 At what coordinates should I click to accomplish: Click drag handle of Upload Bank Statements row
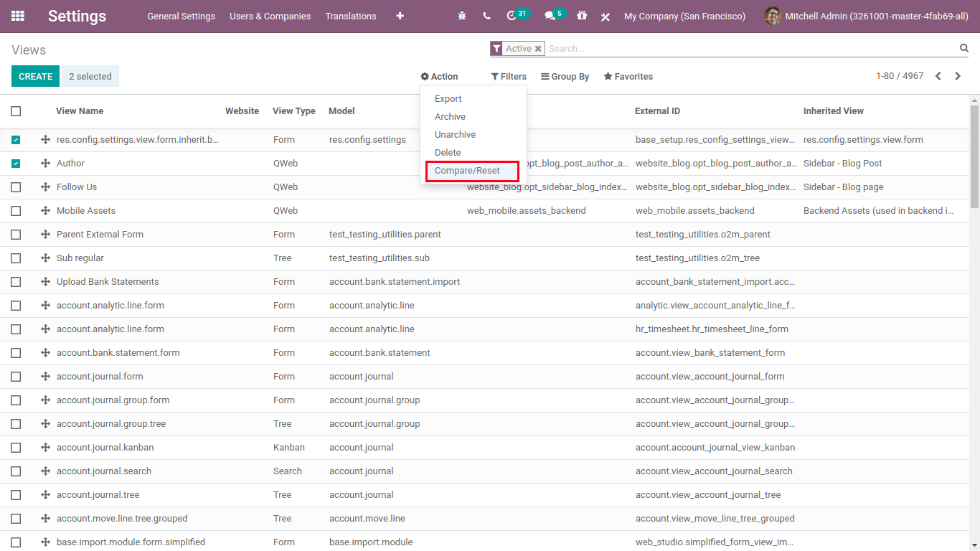click(x=45, y=282)
